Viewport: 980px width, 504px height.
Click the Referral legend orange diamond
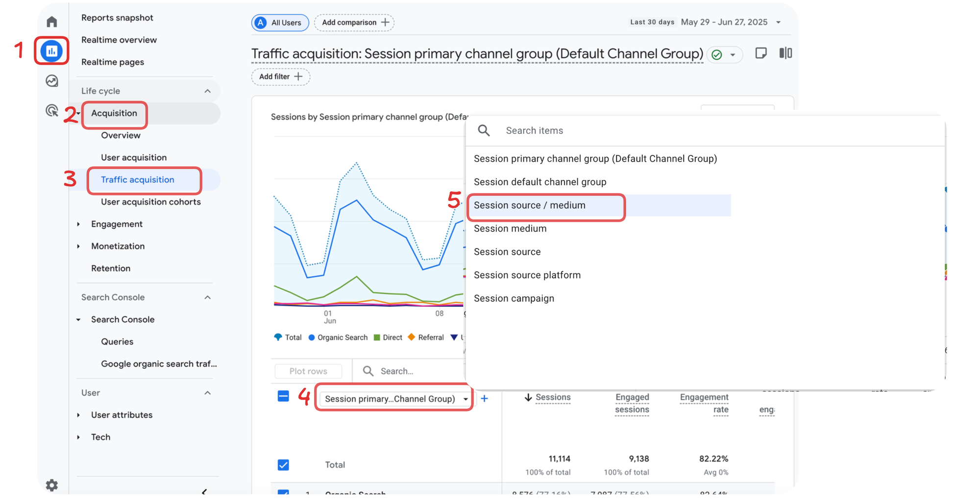point(411,337)
